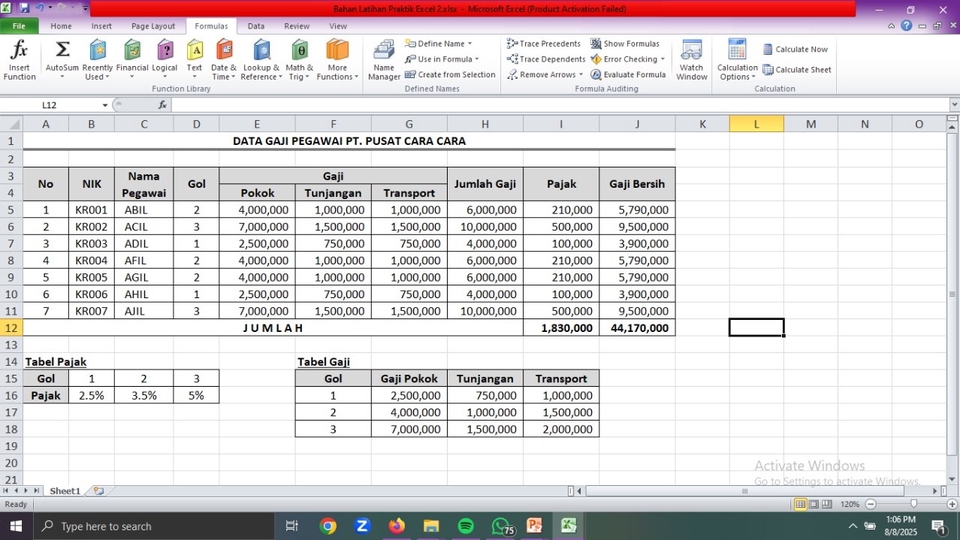Viewport: 960px width, 540px height.
Task: Select column L header
Action: [756, 124]
